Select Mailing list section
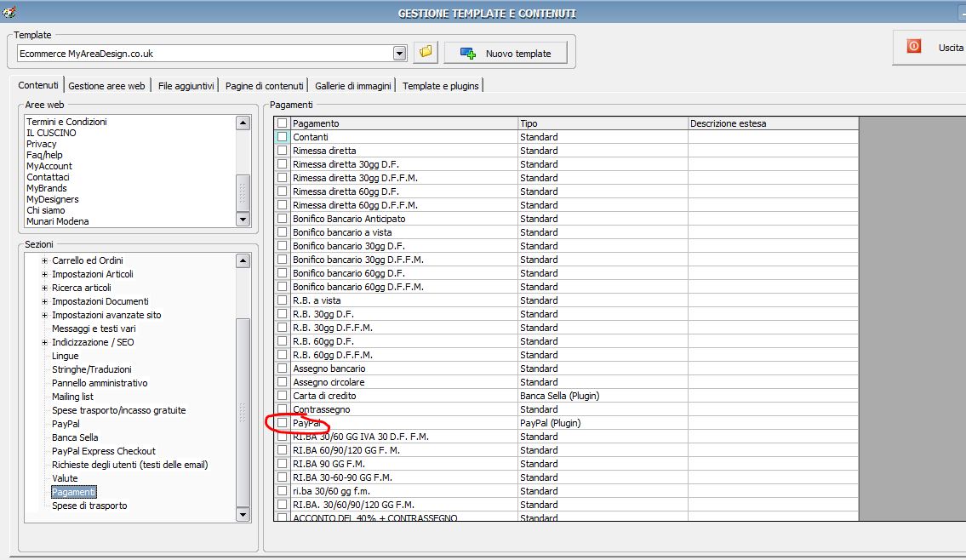The image size is (966, 560). coord(72,397)
